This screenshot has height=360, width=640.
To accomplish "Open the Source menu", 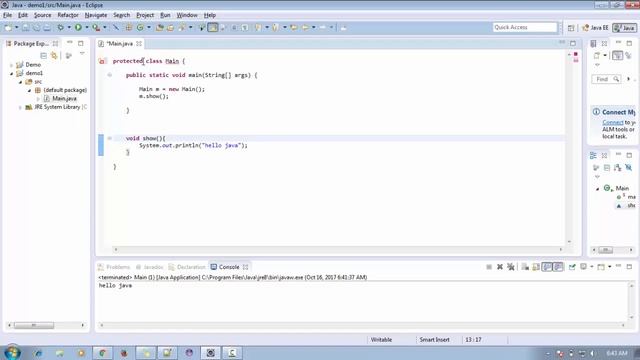I will click(x=42, y=15).
